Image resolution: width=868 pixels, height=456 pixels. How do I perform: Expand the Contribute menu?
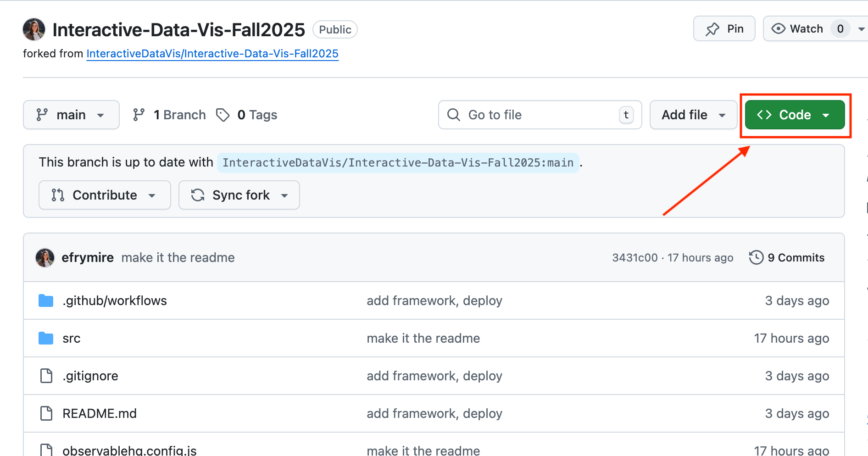tap(104, 195)
